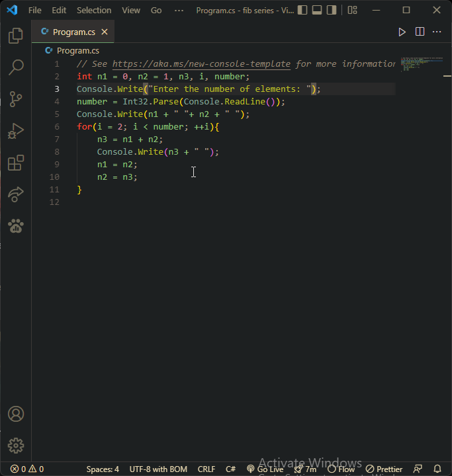Click the Flow status bar item

341,469
